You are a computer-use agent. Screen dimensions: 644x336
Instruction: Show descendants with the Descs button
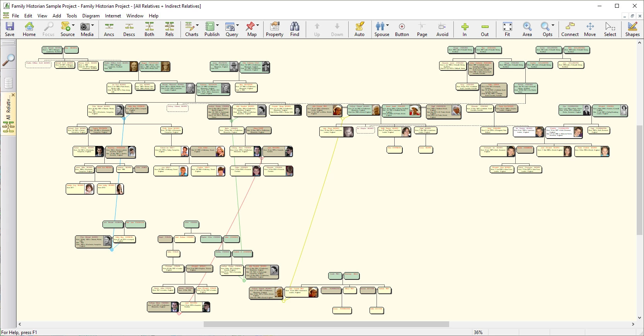(x=129, y=29)
